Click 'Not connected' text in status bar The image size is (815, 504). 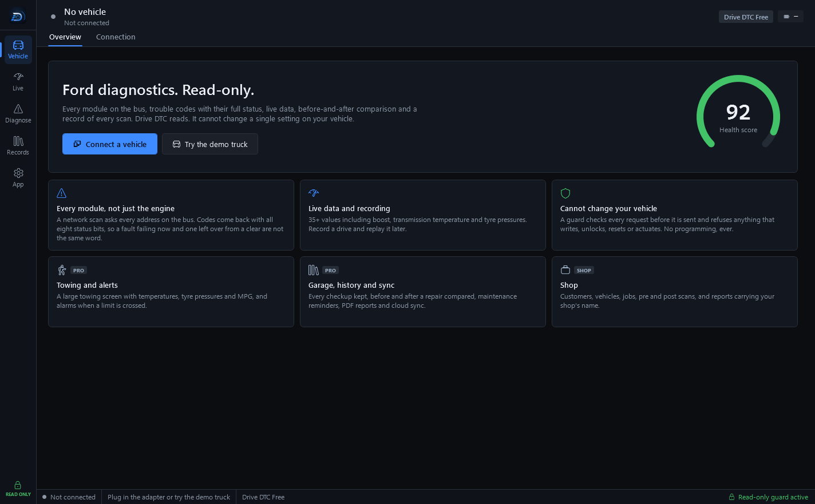[x=73, y=497]
